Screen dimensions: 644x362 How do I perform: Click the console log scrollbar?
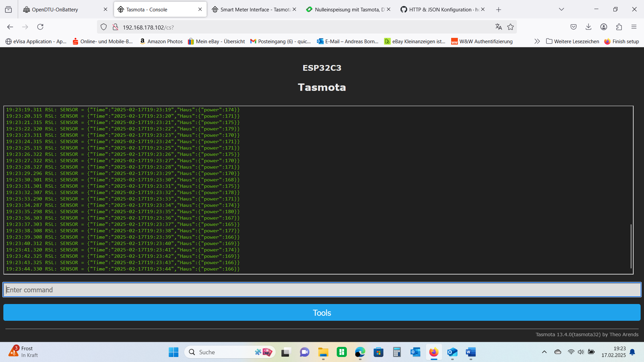(631, 246)
